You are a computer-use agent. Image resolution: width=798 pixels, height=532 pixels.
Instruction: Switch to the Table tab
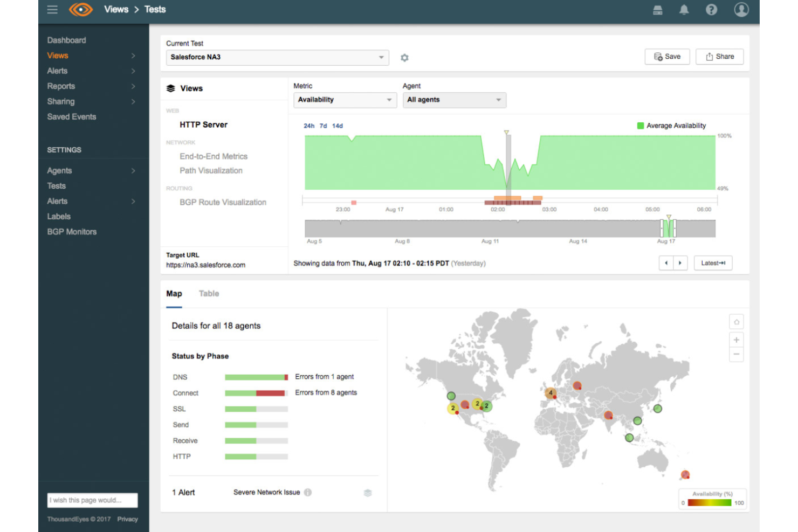(209, 293)
